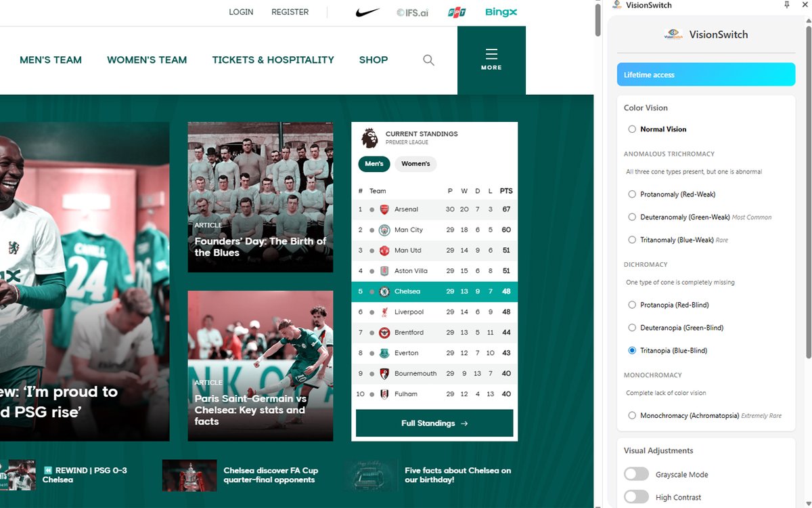The width and height of the screenshot is (812, 508).
Task: Switch standings to Women's tab
Action: click(415, 164)
